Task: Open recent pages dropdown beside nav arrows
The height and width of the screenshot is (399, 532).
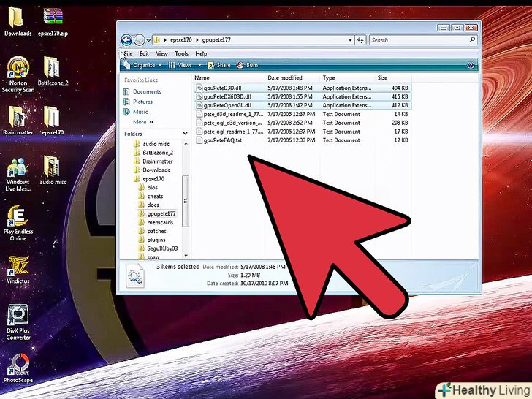Action: (x=148, y=40)
